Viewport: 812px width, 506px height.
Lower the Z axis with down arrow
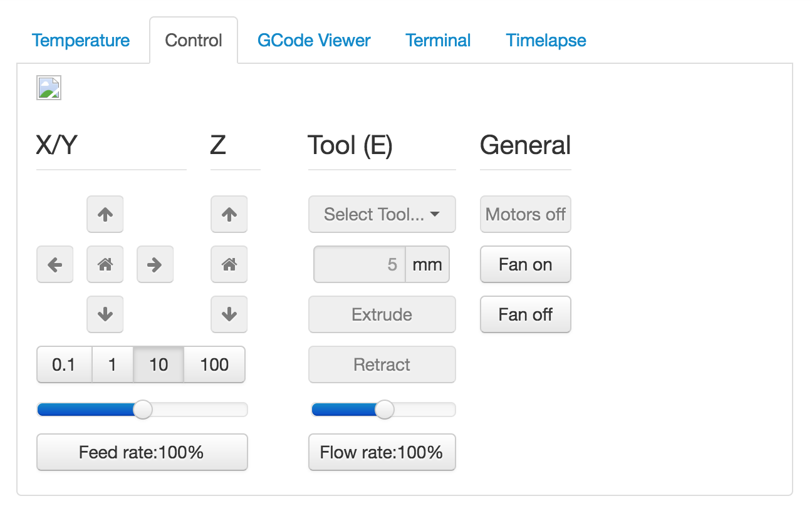pyautogui.click(x=229, y=314)
